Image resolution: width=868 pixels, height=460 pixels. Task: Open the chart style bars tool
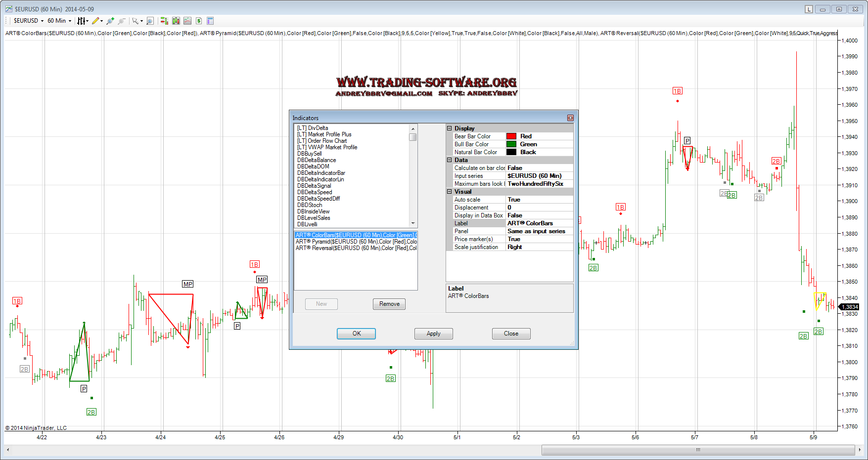(x=81, y=21)
